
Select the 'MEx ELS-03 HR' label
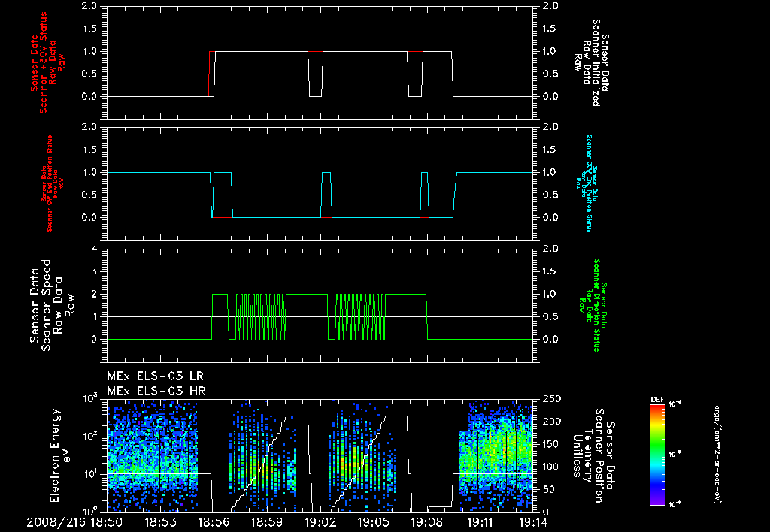pos(156,391)
